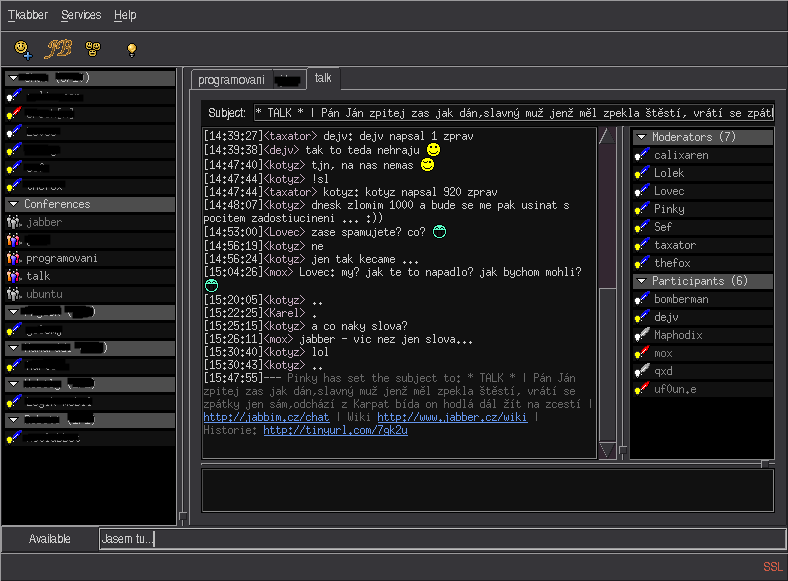
Task: Collapse the Conferences roster group
Action: click(x=13, y=204)
